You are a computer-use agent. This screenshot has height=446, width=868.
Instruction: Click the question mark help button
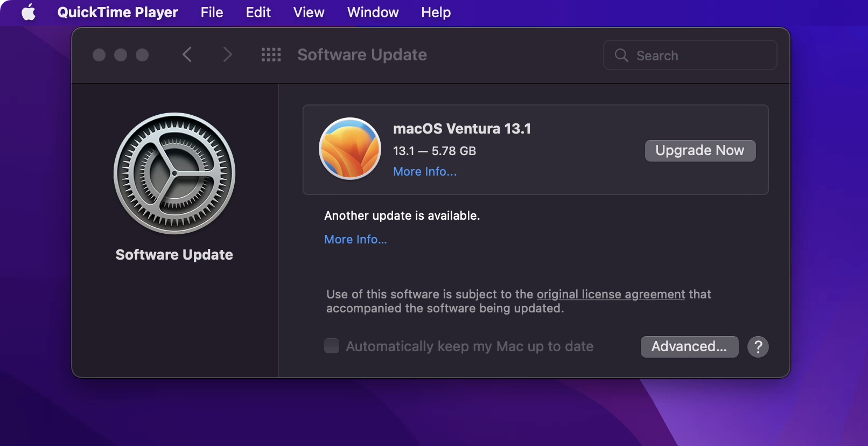(x=758, y=347)
